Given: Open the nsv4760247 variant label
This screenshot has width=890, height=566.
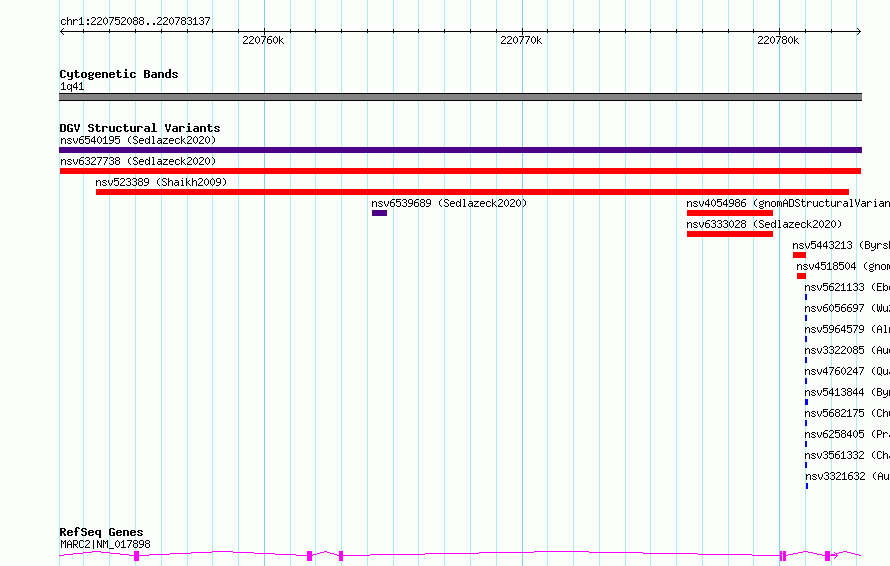Looking at the screenshot, I should pos(847,371).
